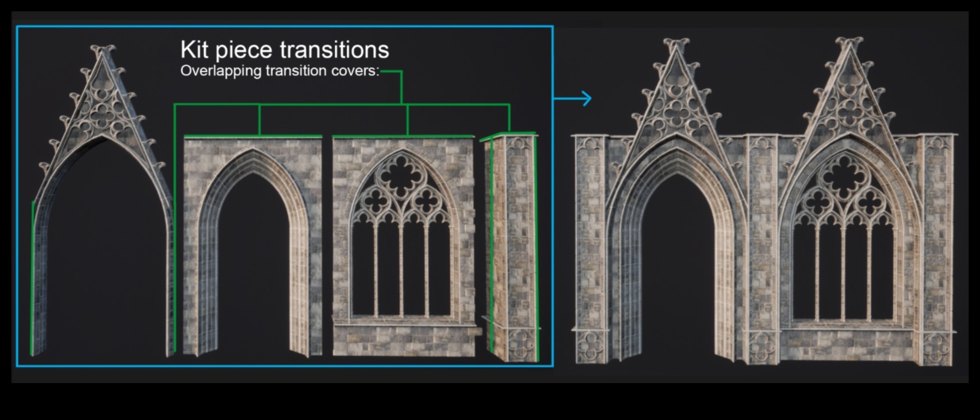Select the narrow pillar kit piece
This screenshot has width=980, height=420.
pyautogui.click(x=515, y=244)
